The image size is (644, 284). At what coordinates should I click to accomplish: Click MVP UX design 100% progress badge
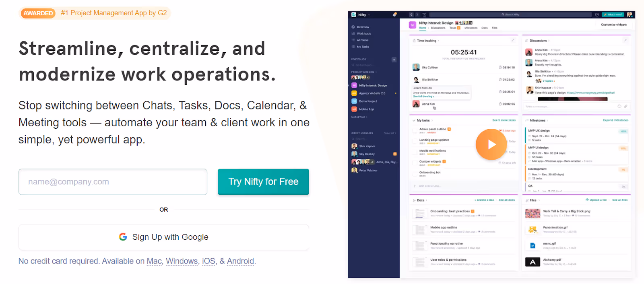click(x=623, y=132)
